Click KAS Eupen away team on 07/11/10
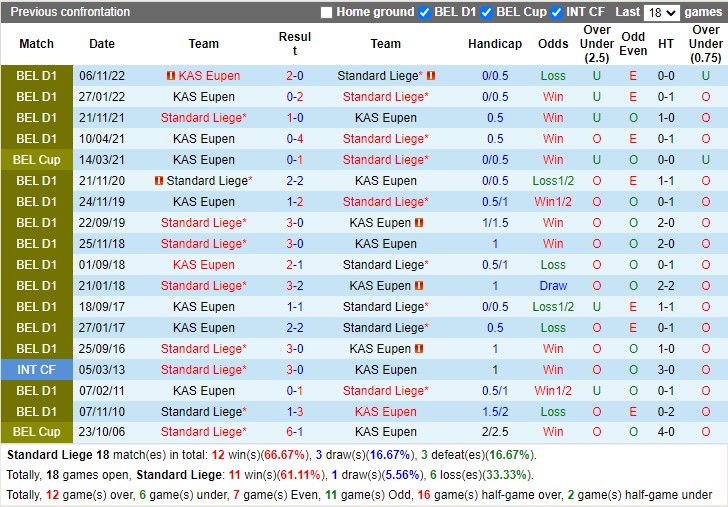 [385, 412]
